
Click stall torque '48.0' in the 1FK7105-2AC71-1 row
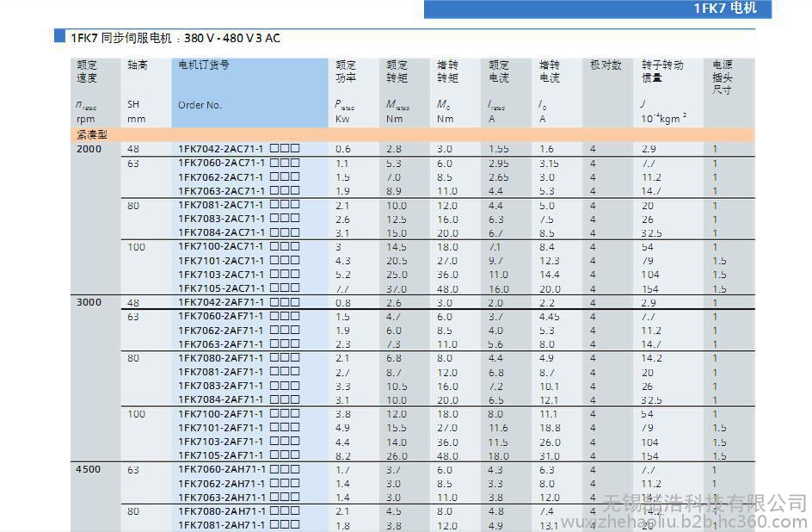tap(447, 289)
